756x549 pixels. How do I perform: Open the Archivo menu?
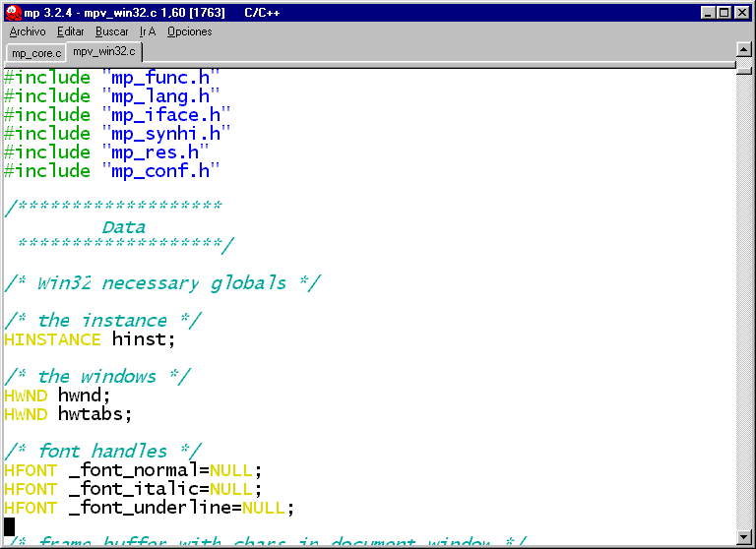[28, 31]
